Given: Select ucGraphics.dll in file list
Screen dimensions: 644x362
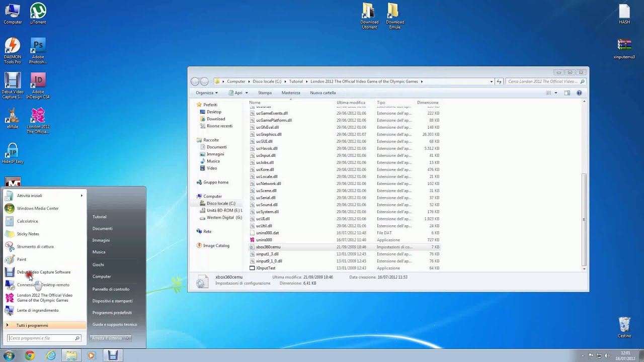Looking at the screenshot, I should (345, 134).
